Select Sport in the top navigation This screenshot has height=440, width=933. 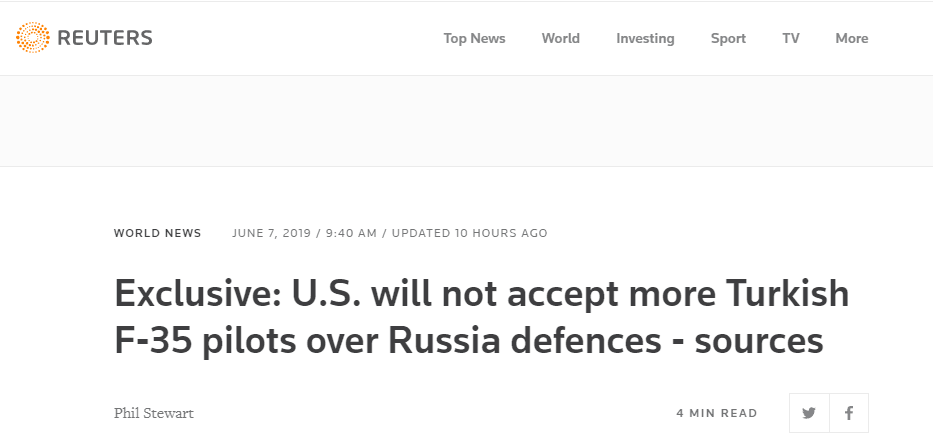[x=728, y=38]
